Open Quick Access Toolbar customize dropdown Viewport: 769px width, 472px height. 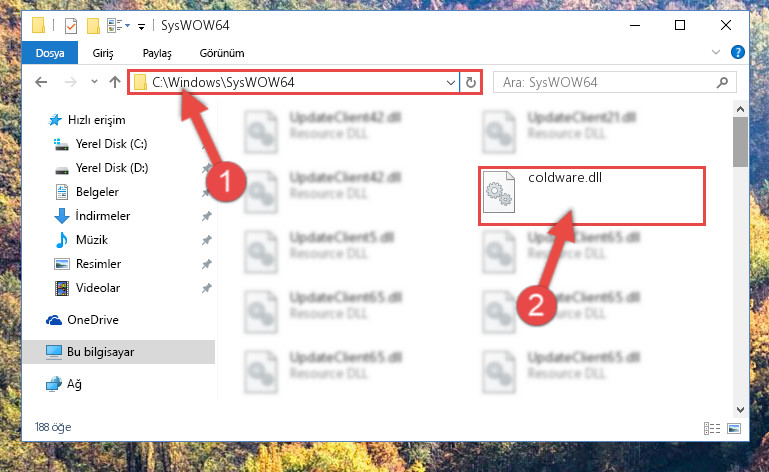click(x=141, y=26)
